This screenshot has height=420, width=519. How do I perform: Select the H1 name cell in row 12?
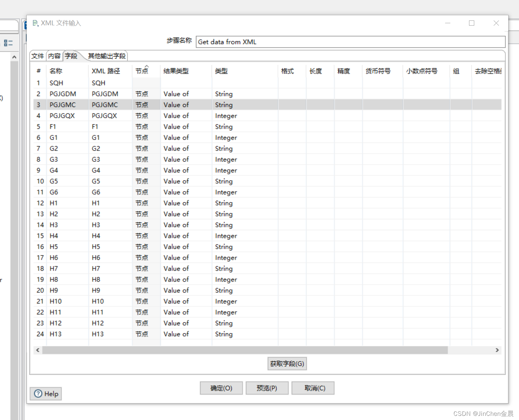[x=67, y=203]
